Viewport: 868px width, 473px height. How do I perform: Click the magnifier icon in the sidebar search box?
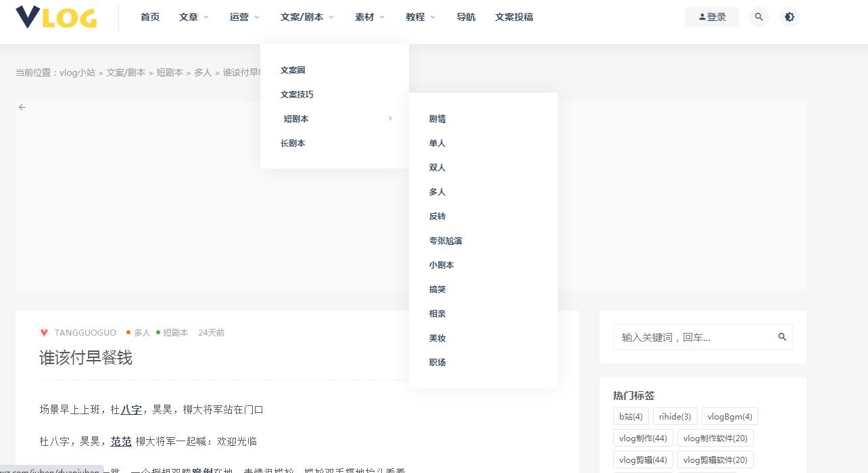782,336
